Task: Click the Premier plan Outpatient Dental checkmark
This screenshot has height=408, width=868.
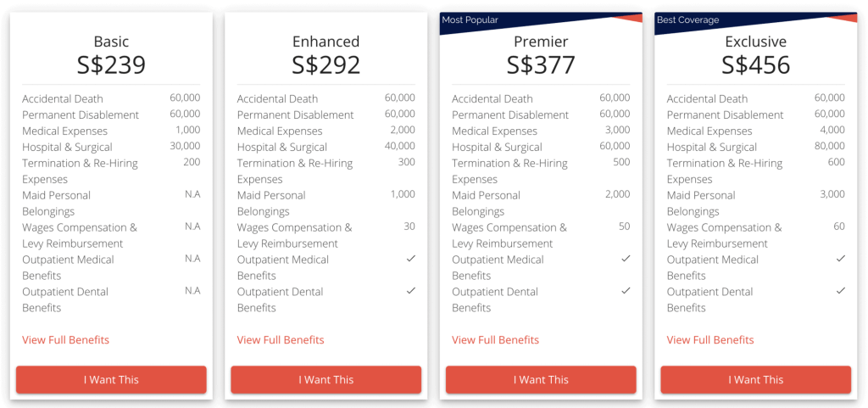Action: click(626, 291)
